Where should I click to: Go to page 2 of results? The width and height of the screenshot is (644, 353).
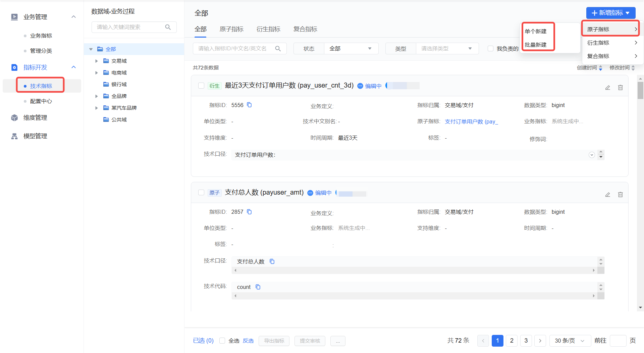point(512,341)
